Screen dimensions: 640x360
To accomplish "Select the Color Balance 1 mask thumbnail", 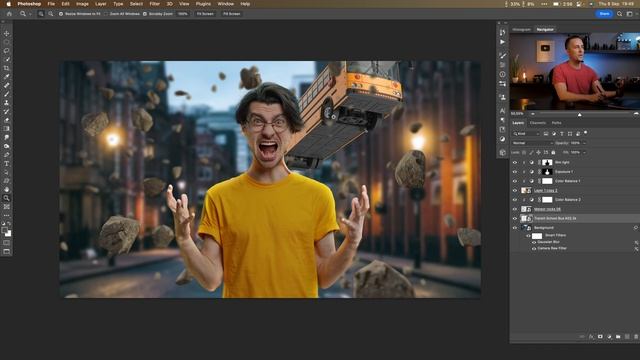I will [547, 181].
